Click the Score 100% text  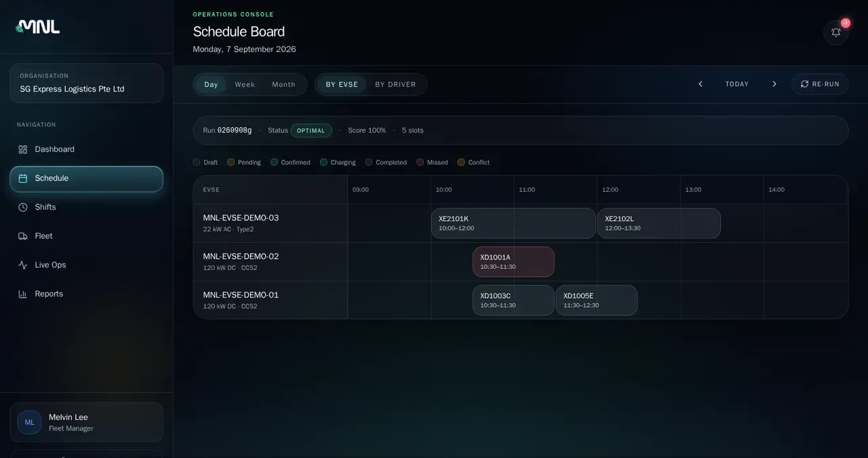pyautogui.click(x=367, y=130)
